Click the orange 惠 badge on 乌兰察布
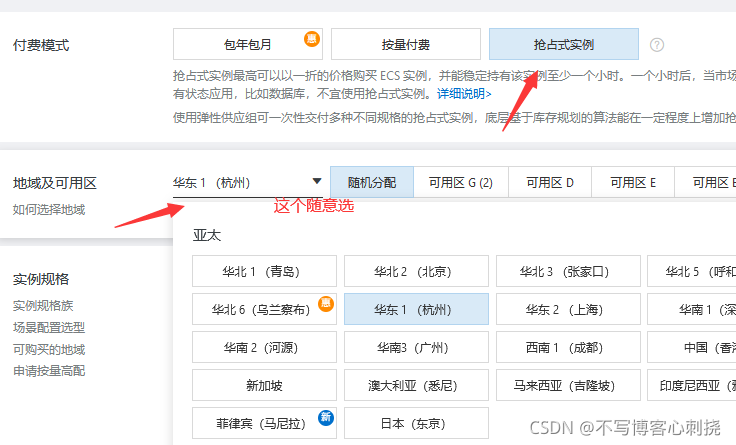Screen dimensions: 736x445 pyautogui.click(x=326, y=304)
